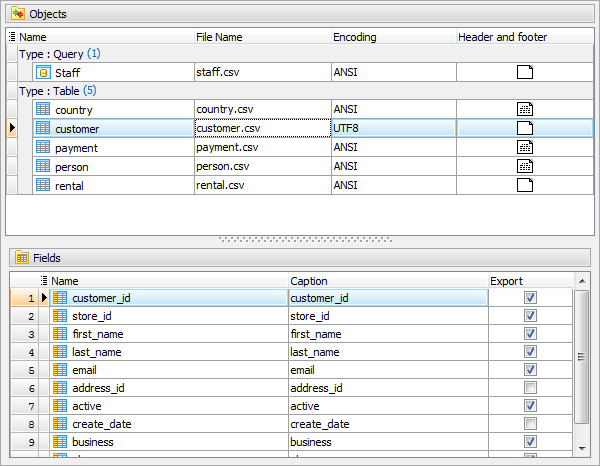
Task: Select country.csv file name cell
Action: tap(263, 109)
